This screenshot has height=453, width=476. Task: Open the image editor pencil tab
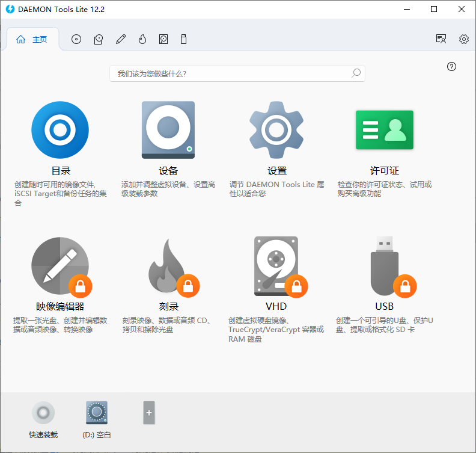121,39
